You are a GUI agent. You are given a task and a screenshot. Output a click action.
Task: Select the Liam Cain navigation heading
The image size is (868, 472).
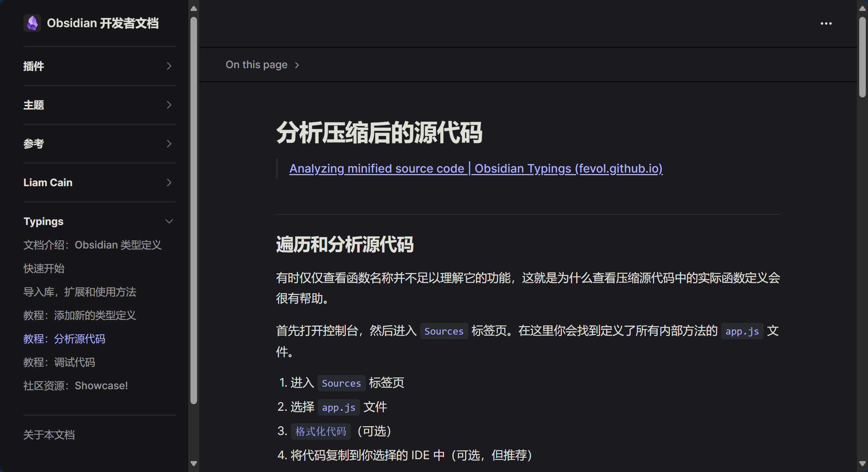[48, 182]
